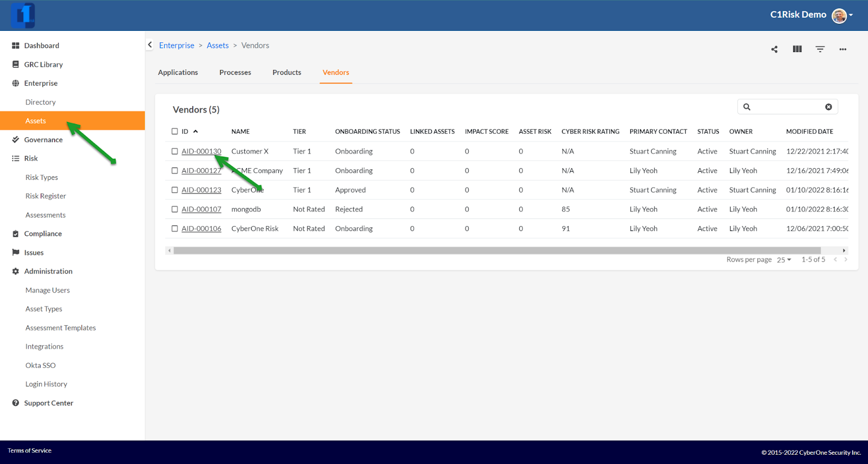The height and width of the screenshot is (464, 868).
Task: Click the Support Center help icon
Action: pos(16,403)
